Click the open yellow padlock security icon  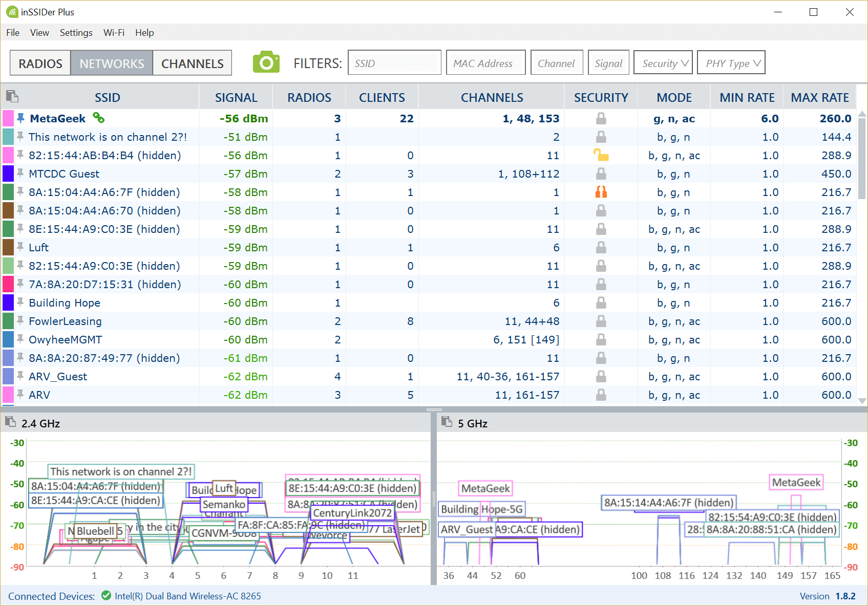pos(601,155)
